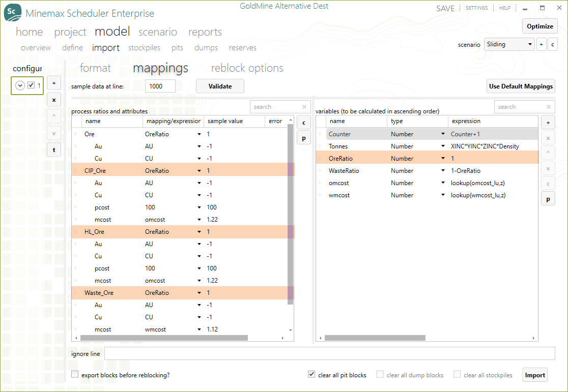Click the c button next to the scenario selector
This screenshot has width=568, height=392.
click(x=552, y=45)
